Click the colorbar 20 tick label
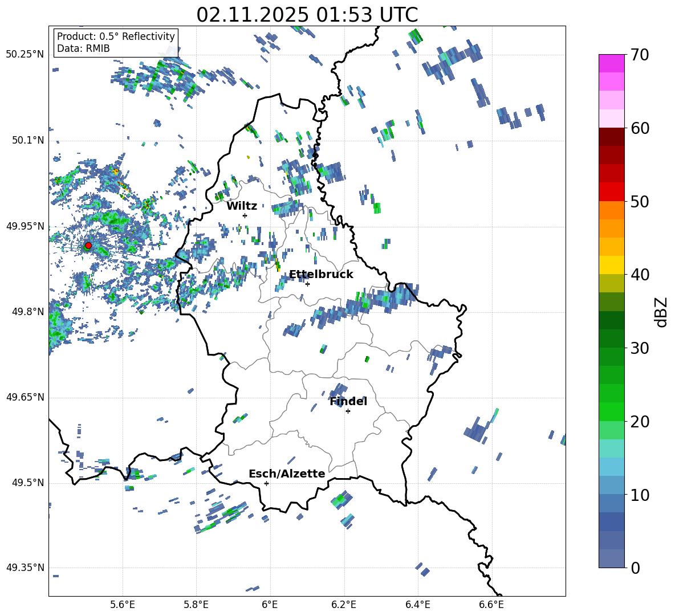The height and width of the screenshot is (616, 675). click(x=639, y=421)
